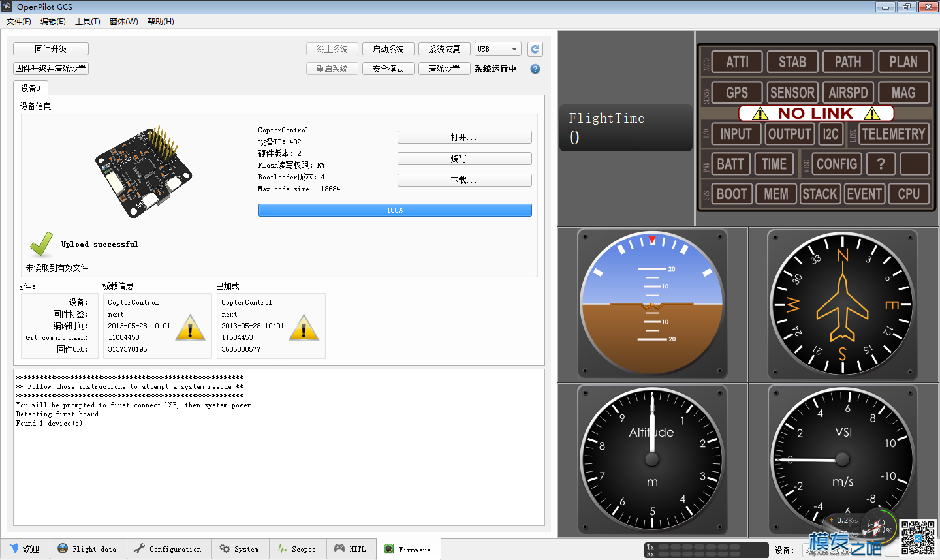The height and width of the screenshot is (560, 940).
Task: Open the 帮助(H) menu
Action: click(x=161, y=22)
